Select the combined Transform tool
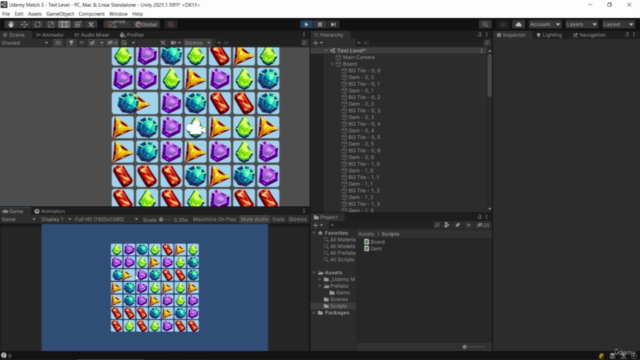640x360 pixels. pos(78,24)
